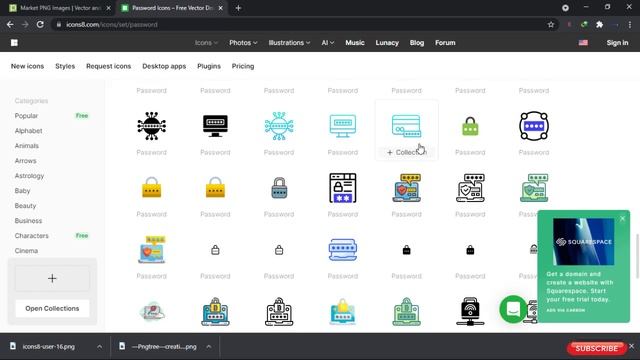Select the blue outline network password icon
This screenshot has height=360, width=640.
(x=279, y=126)
